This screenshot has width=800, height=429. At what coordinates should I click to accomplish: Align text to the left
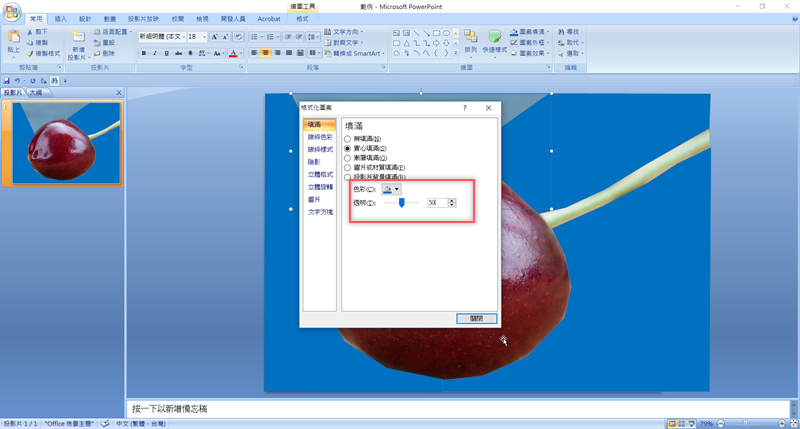pos(254,53)
